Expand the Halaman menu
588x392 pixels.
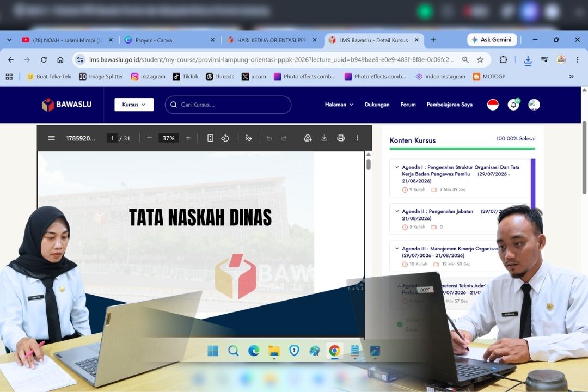click(339, 105)
